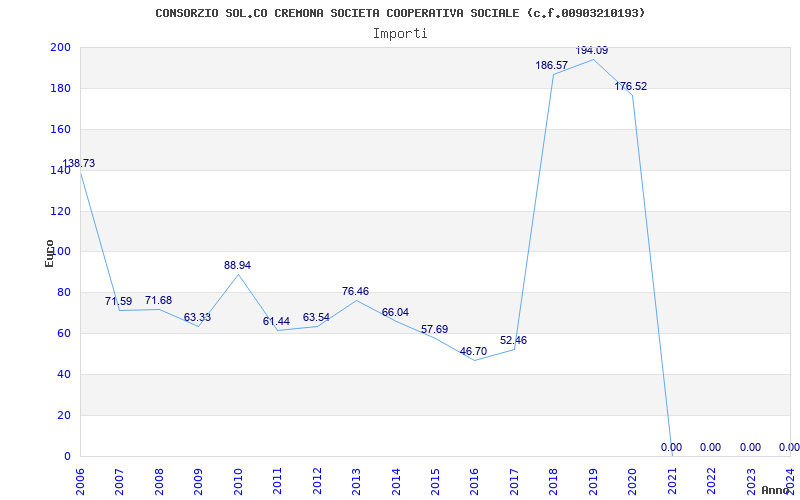Click the 40 y-axis tick label
800x500 pixels.
tap(63, 374)
